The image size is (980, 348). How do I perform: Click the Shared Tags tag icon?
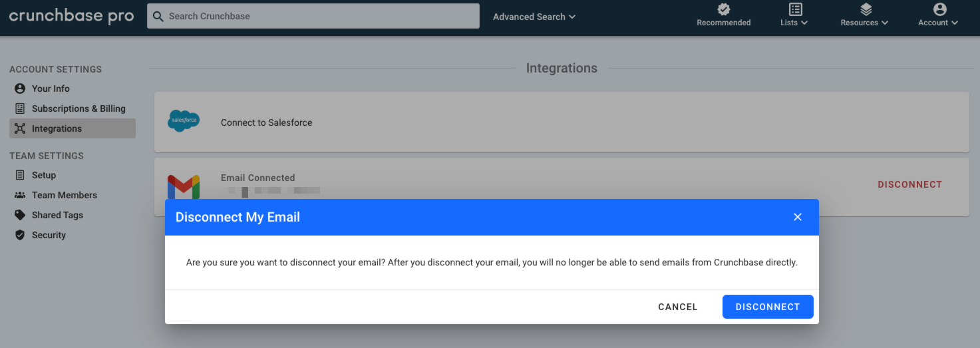coord(20,215)
